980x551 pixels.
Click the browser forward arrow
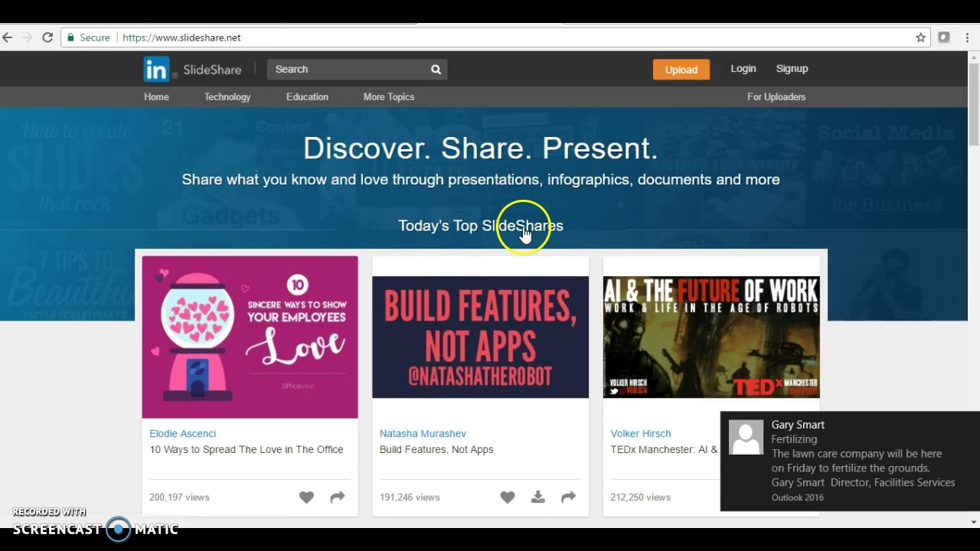coord(28,37)
